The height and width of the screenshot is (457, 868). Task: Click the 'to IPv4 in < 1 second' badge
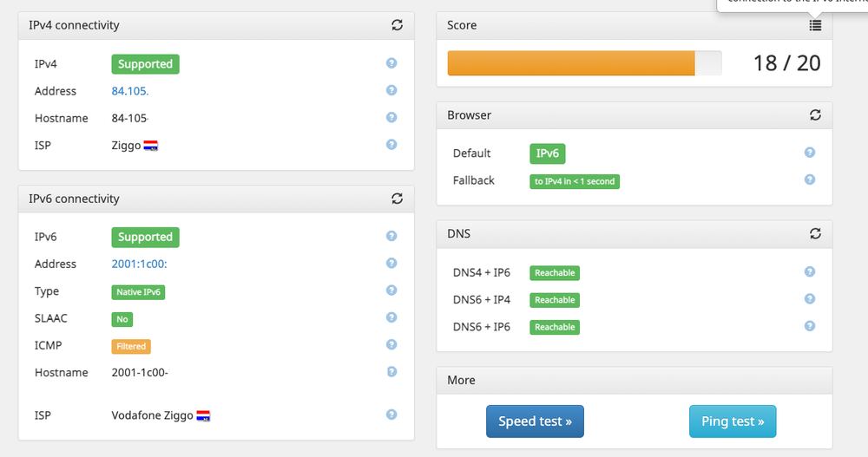coord(575,181)
